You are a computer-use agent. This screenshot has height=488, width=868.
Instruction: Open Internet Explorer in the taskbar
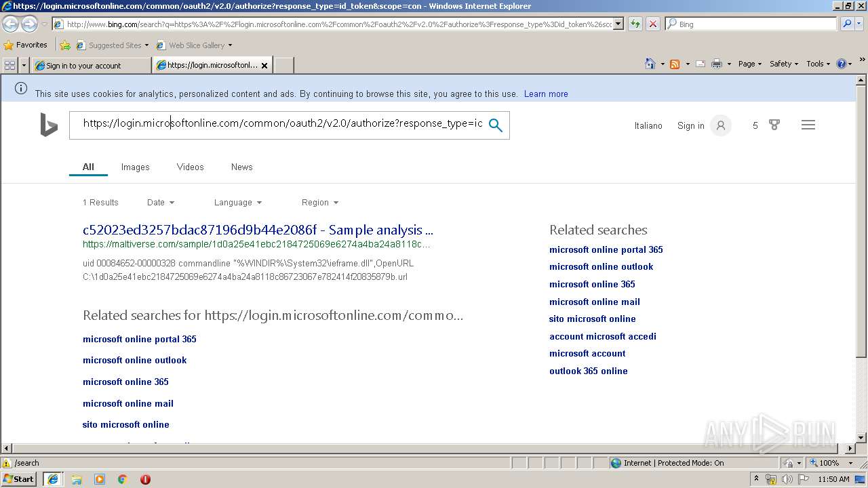(x=52, y=479)
